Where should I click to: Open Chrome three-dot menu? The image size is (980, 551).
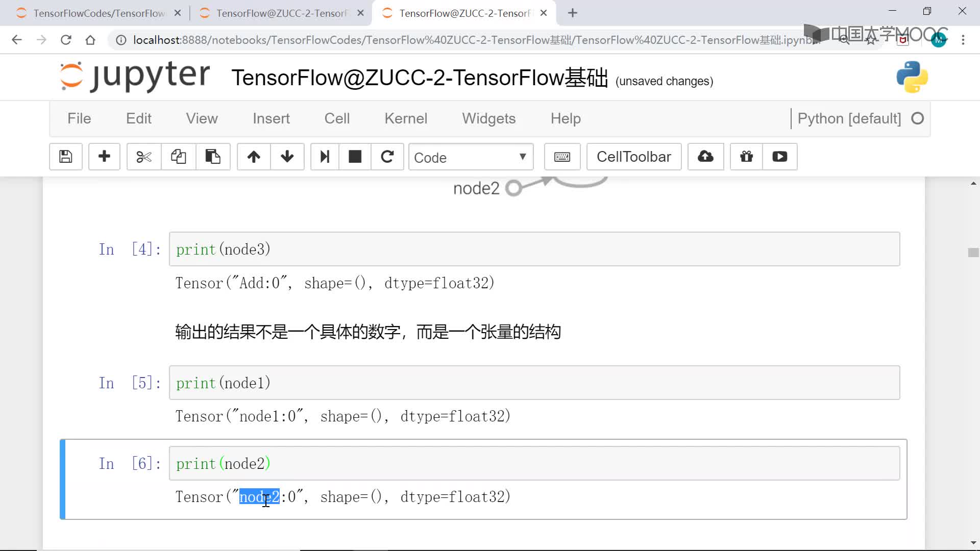tap(963, 40)
